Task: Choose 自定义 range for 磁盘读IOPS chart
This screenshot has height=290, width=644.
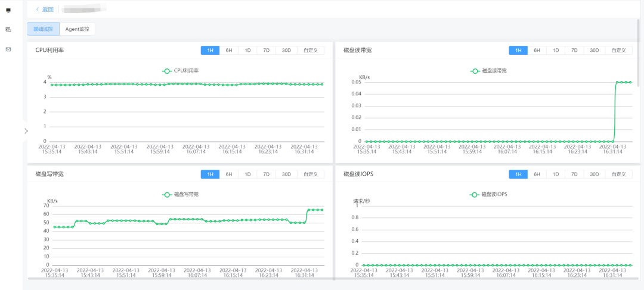Action: (619, 174)
